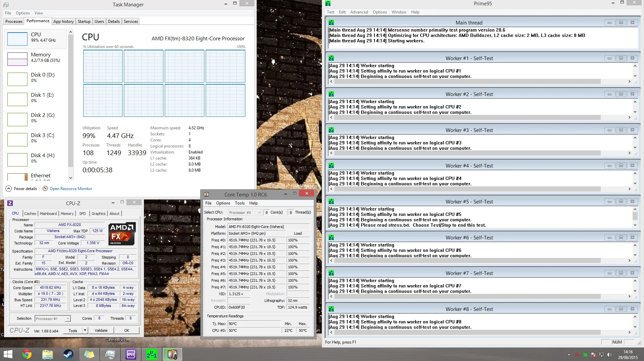Viewport: 644px width, 361px height.
Task: Open the Windows Start button
Action: (8, 354)
